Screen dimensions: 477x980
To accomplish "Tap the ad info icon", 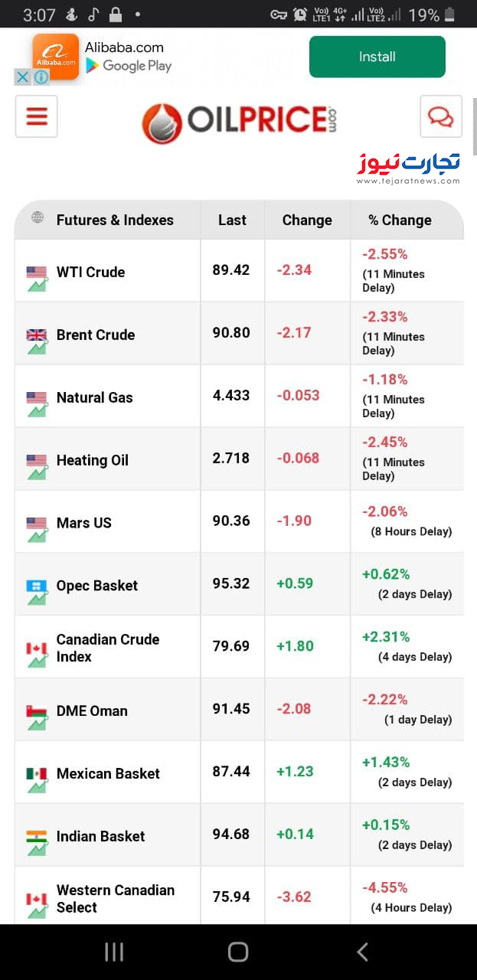I will click(x=41, y=77).
